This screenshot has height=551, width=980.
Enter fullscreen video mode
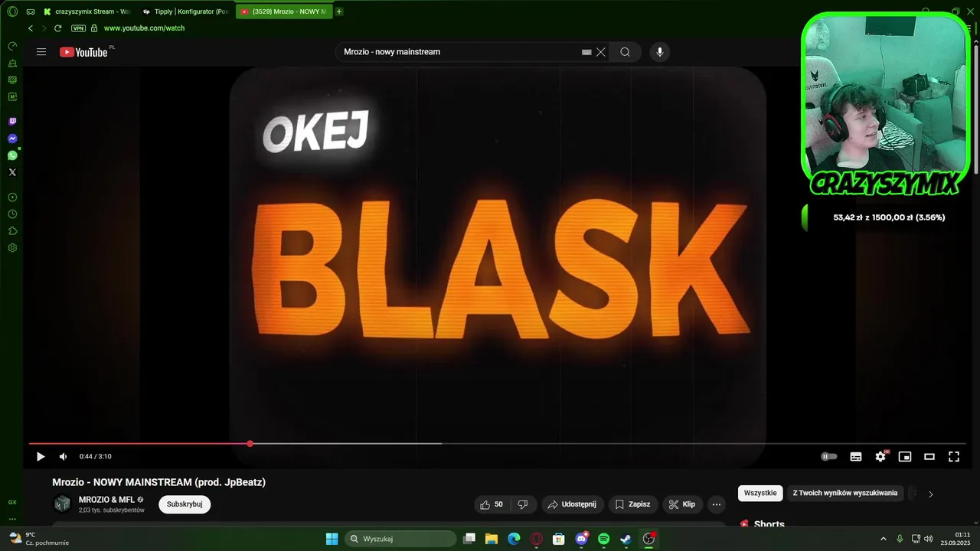(x=954, y=457)
